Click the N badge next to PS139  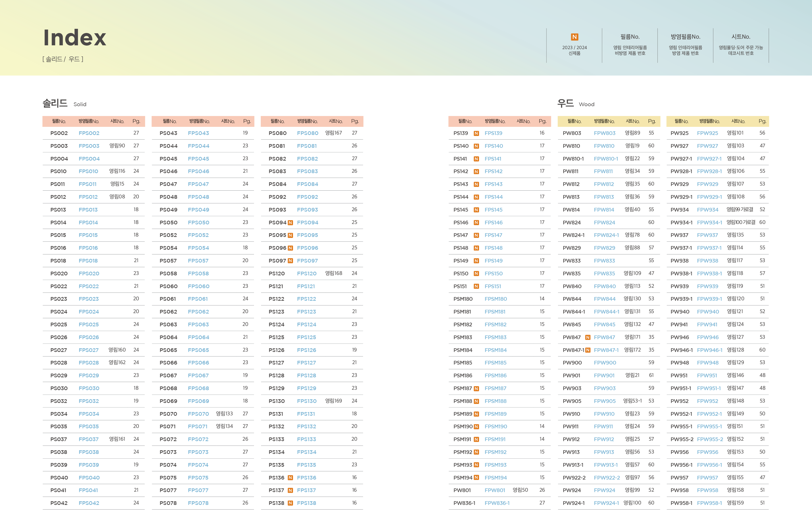point(476,133)
